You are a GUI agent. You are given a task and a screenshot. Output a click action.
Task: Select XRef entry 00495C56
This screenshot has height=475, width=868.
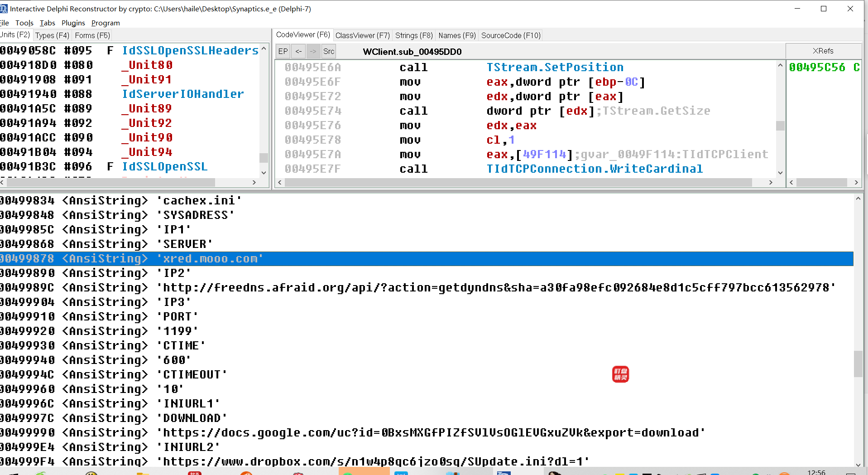824,67
